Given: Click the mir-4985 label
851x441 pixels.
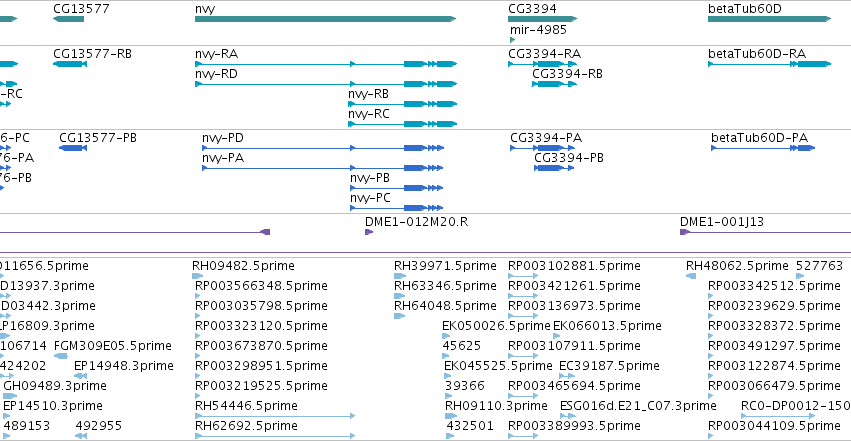Looking at the screenshot, I should coord(538,30).
